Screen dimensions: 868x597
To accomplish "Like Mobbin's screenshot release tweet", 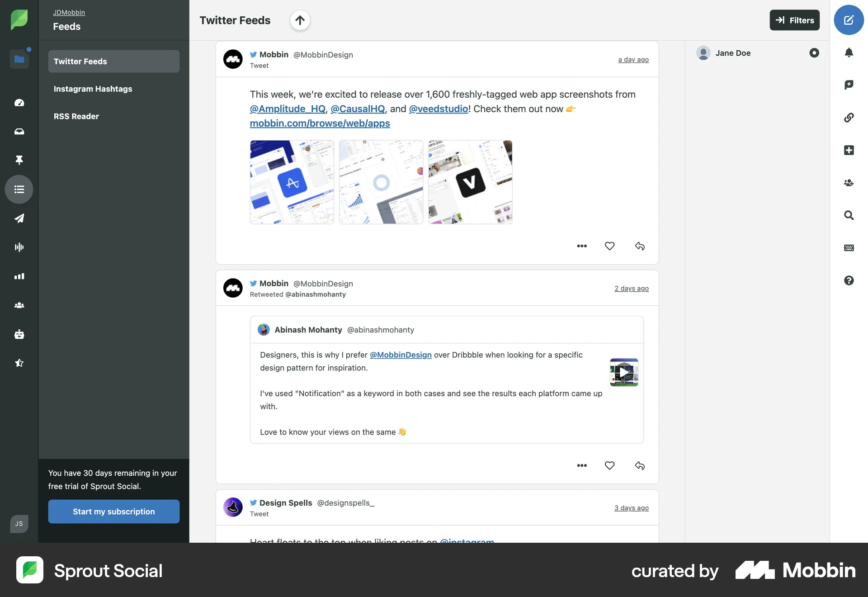I will pyautogui.click(x=609, y=246).
